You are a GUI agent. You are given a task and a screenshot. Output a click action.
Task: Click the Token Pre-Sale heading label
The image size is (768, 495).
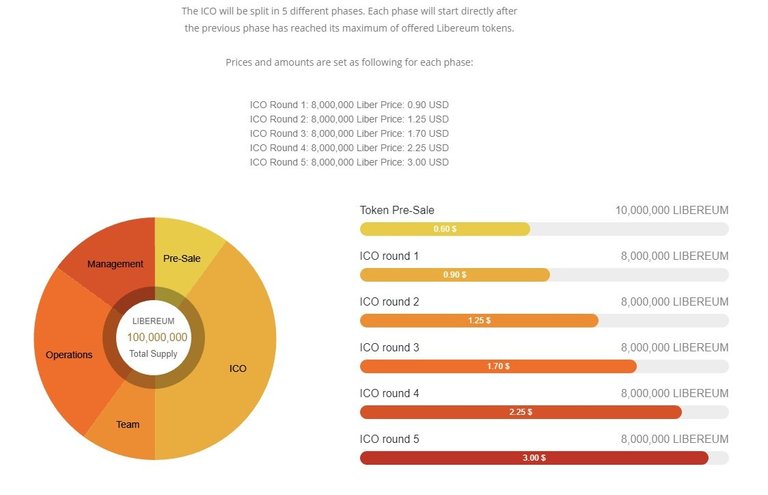coord(397,210)
